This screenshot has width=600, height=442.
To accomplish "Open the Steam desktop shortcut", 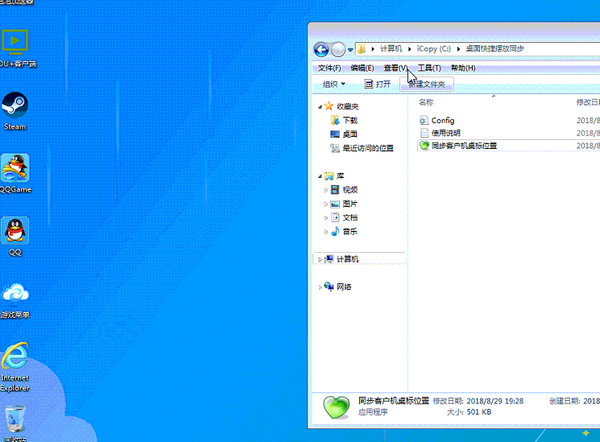I will tap(15, 111).
